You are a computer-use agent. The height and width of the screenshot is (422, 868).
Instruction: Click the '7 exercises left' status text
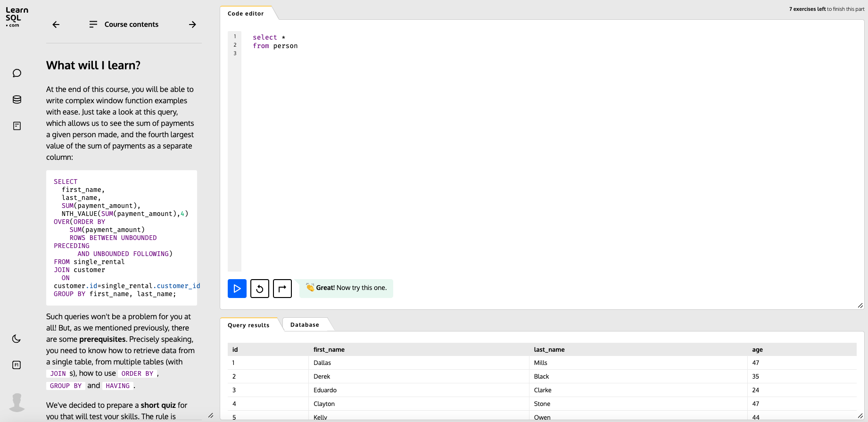807,9
